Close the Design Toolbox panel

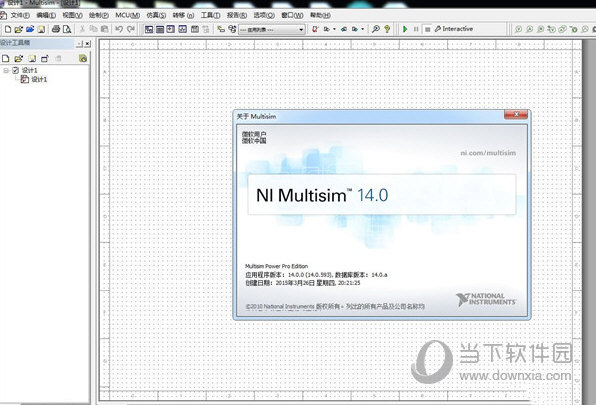click(87, 44)
